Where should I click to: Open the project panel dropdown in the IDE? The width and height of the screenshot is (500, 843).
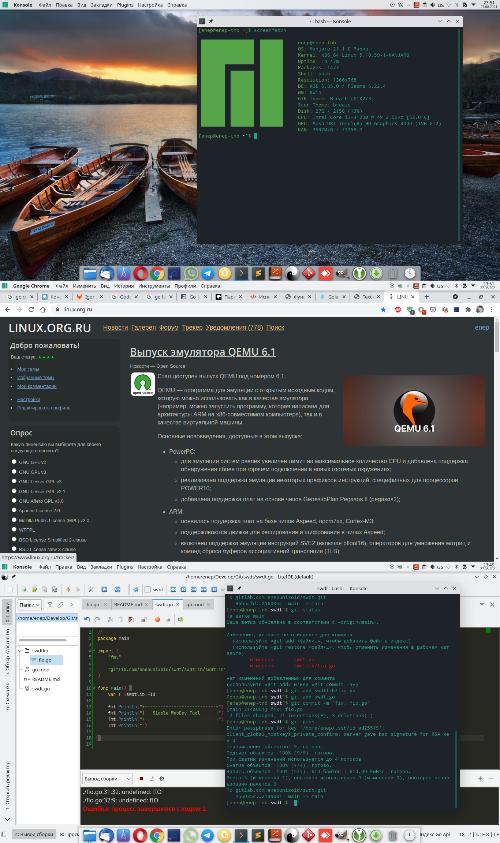pyautogui.click(x=29, y=605)
